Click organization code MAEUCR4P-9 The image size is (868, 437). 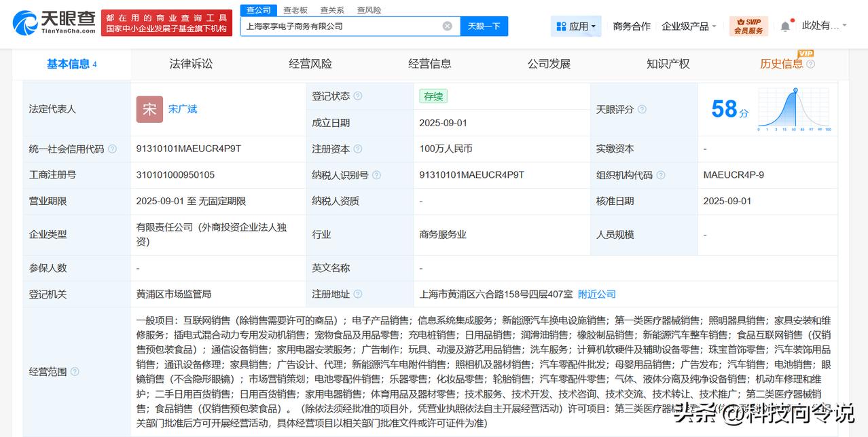tap(734, 175)
